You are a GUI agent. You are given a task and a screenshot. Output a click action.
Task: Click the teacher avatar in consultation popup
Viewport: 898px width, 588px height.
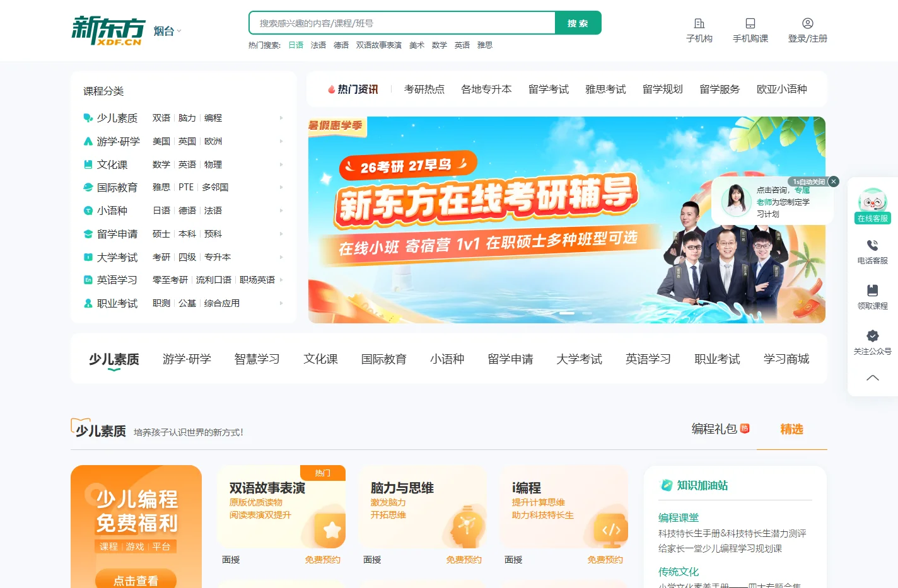[x=736, y=200]
